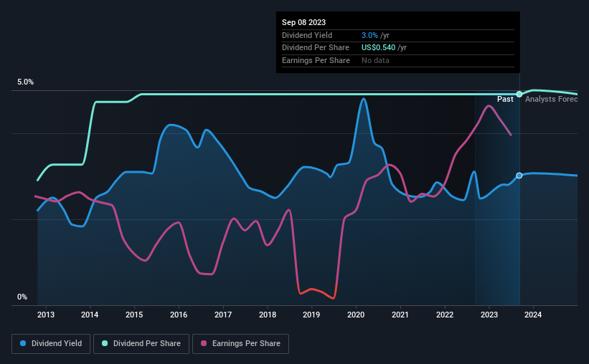Select the 2019 x-axis year label
Screen dimensions: 589x364
coord(311,315)
